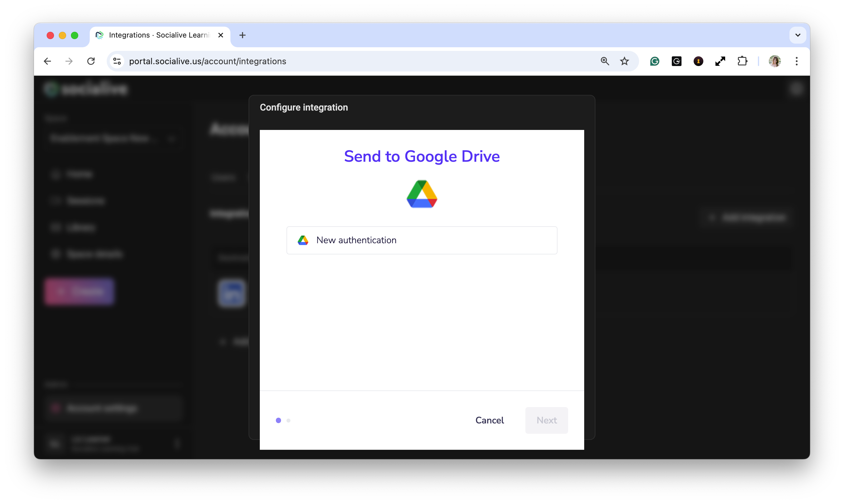Click the expand arrows extension icon

tap(720, 61)
